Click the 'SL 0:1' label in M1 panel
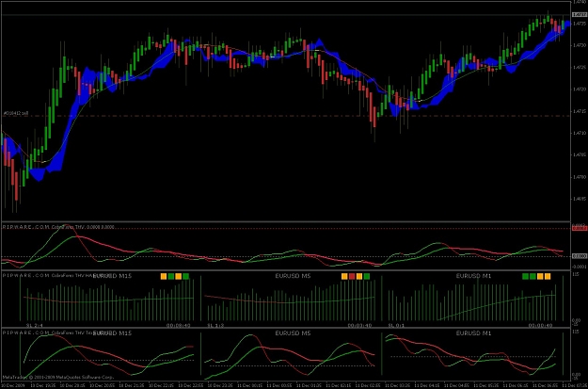588x389 pixels. tap(396, 325)
